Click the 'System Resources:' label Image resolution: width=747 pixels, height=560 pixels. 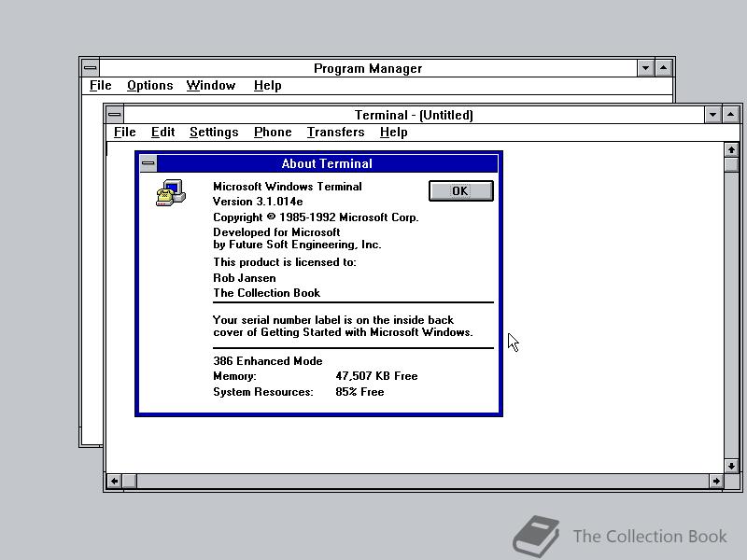click(263, 392)
